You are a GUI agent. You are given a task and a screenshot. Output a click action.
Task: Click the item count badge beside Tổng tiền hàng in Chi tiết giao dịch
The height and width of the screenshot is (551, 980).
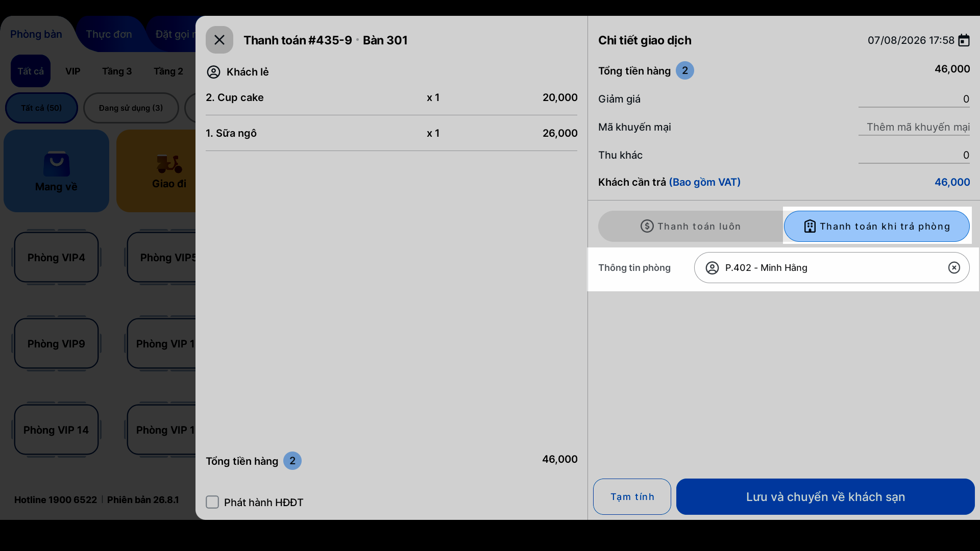tap(685, 70)
